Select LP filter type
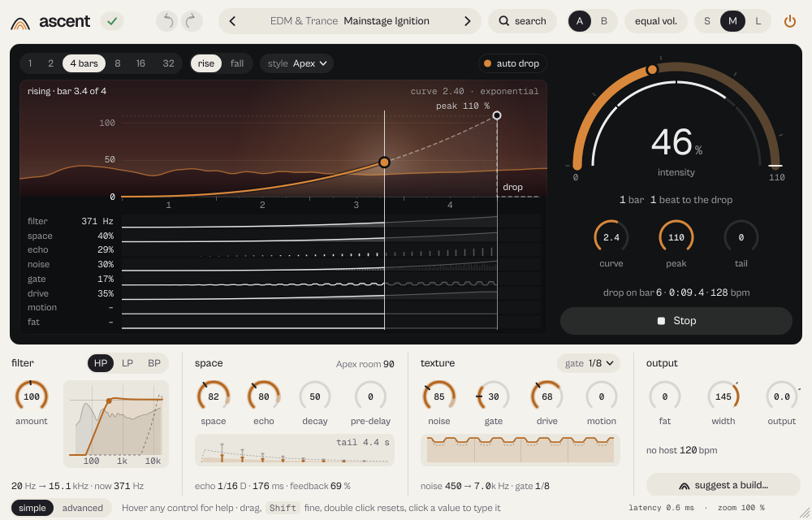The width and height of the screenshot is (812, 520). pos(127,363)
